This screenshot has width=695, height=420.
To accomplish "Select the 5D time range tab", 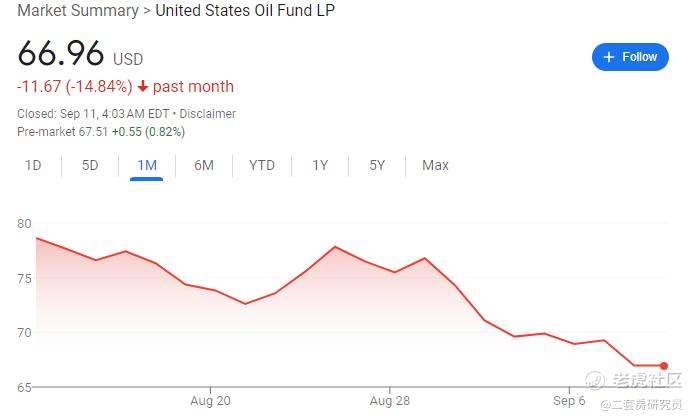I will coord(90,165).
